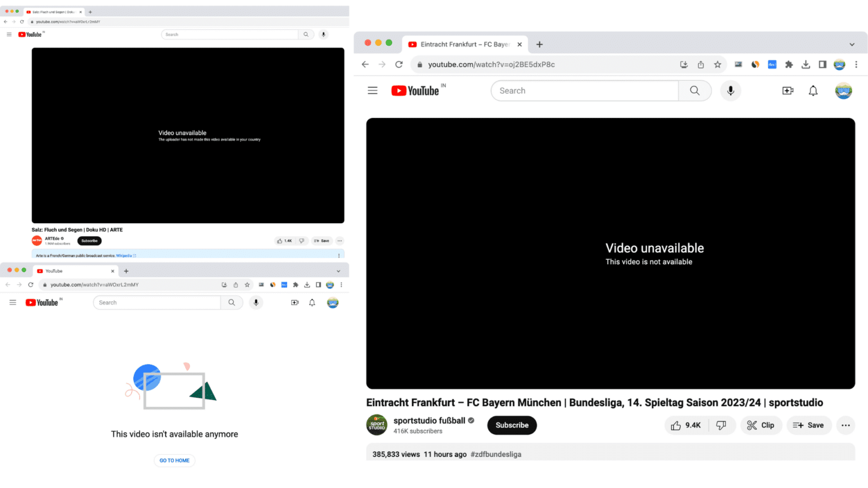This screenshot has height=488, width=868.
Task: Click the Chrome extensions puzzle icon
Action: pos(789,64)
